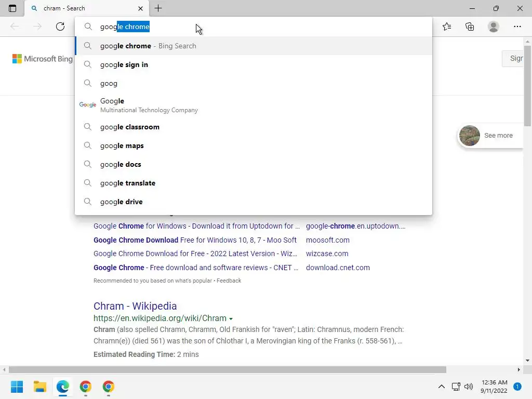Click the first Chrome taskbar icon
The width and height of the screenshot is (532, 399).
[x=86, y=387]
